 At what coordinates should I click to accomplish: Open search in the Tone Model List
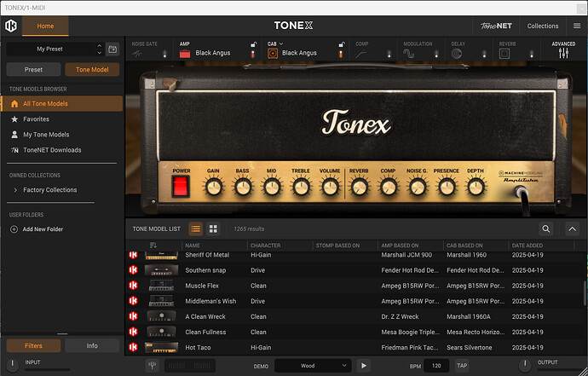[x=546, y=228]
